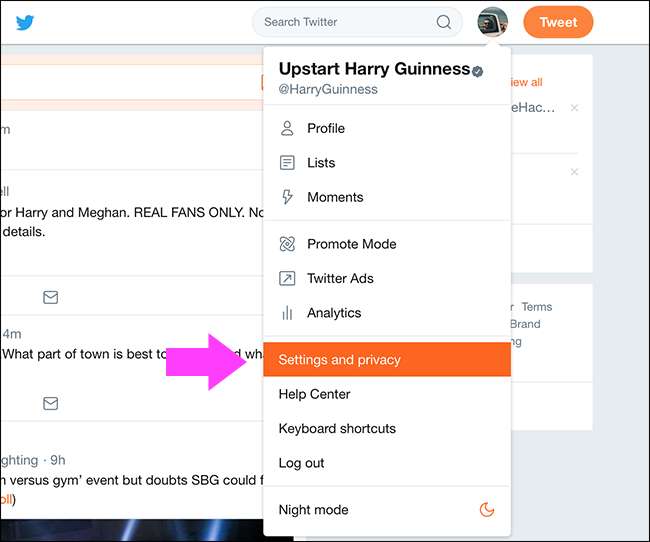Open the profile avatar dropdown

tap(492, 22)
